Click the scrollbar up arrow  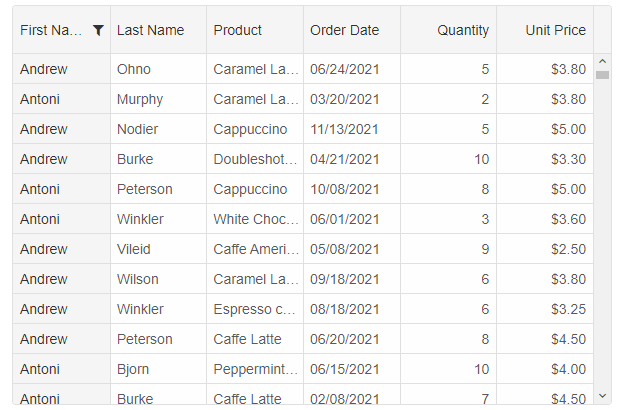(x=602, y=61)
